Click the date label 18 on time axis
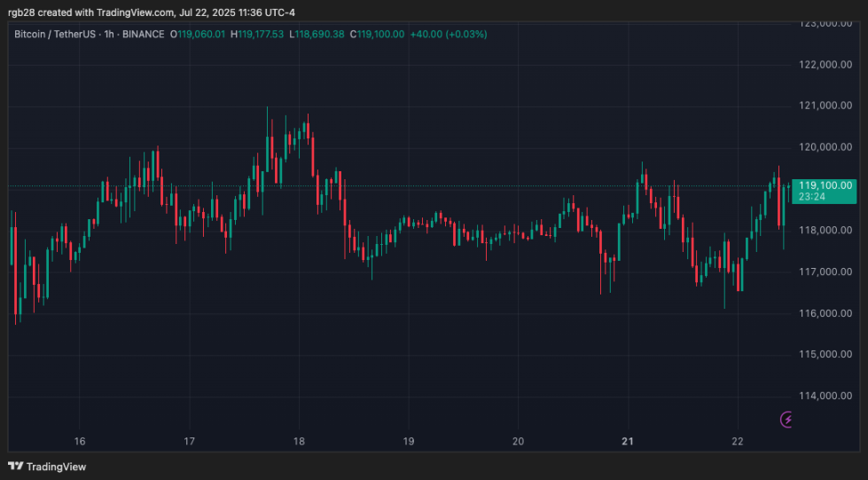This screenshot has height=480, width=868. [x=299, y=441]
